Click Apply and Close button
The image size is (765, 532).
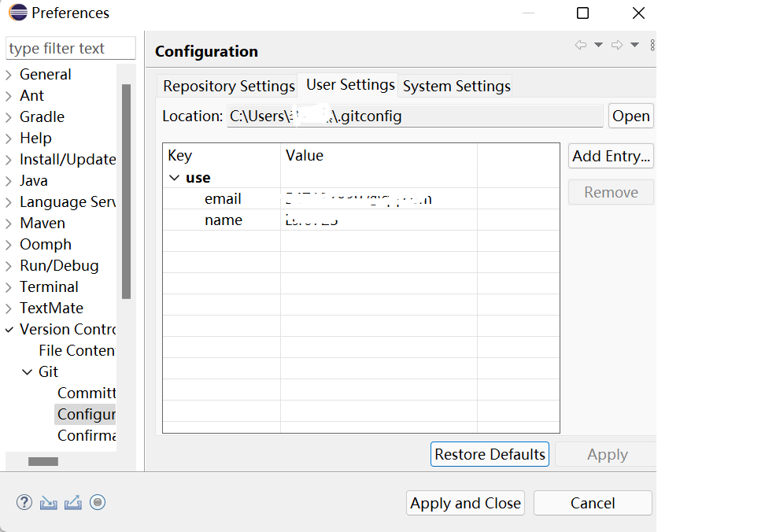465,503
